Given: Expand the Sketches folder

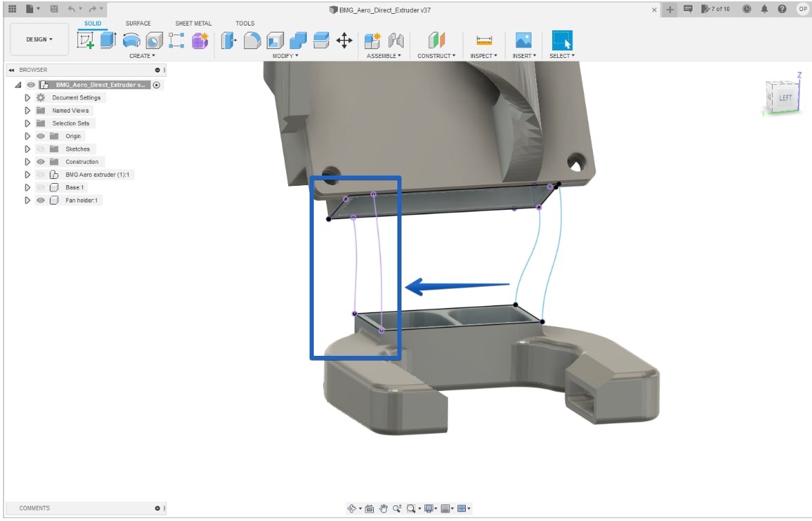Looking at the screenshot, I should [28, 149].
